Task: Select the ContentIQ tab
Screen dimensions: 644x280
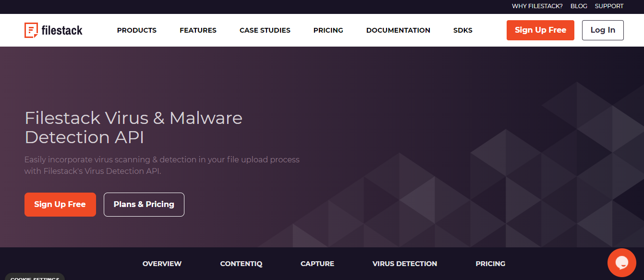Action: click(241, 264)
